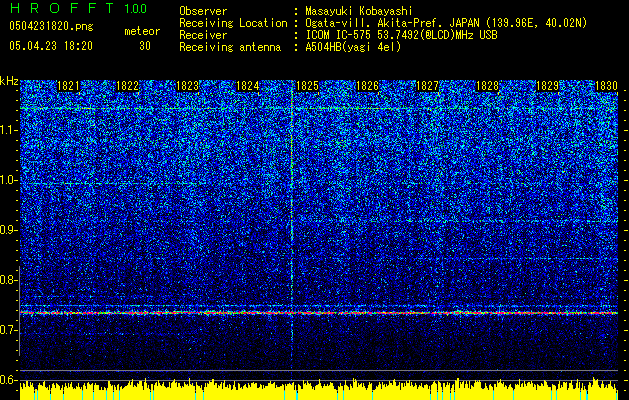Click the 1823 time marker
The height and width of the screenshot is (400, 629).
(187, 86)
